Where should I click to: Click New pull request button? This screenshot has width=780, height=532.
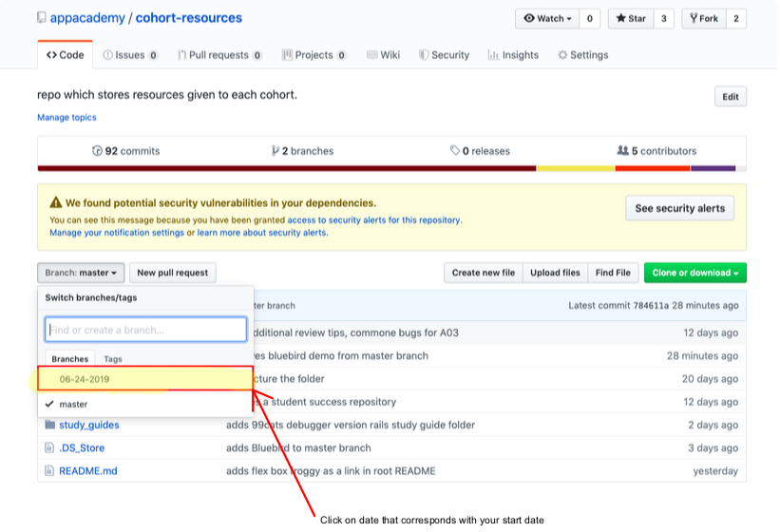tap(173, 273)
